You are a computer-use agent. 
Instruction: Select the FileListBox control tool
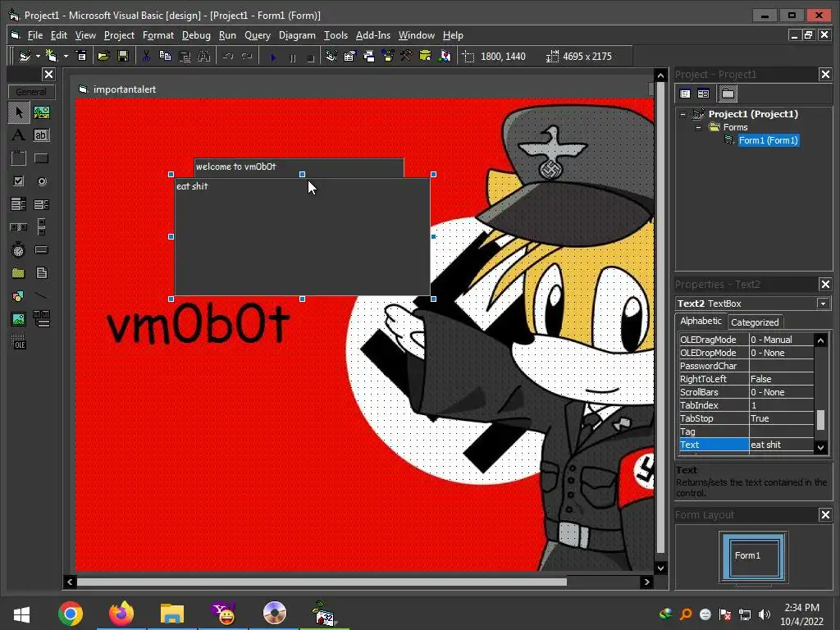(x=42, y=273)
